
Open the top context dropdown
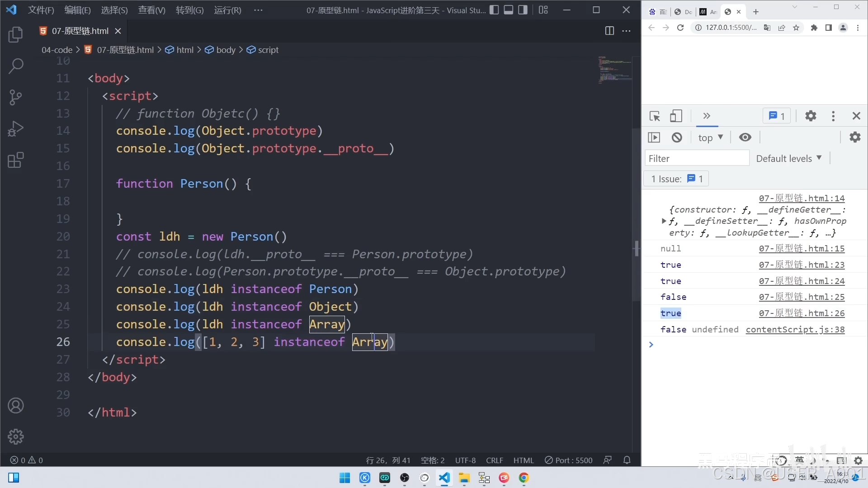pos(711,137)
